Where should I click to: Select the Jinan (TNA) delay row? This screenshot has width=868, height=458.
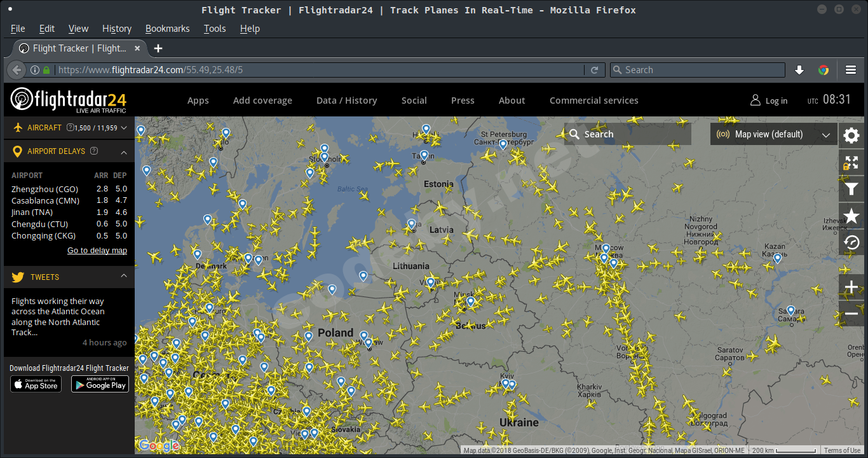click(x=69, y=212)
